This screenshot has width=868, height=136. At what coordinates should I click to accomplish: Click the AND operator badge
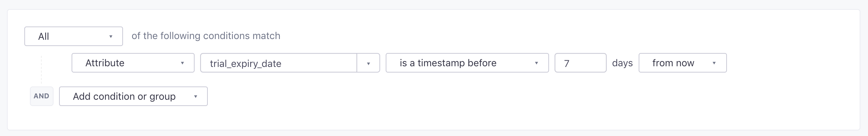42,96
